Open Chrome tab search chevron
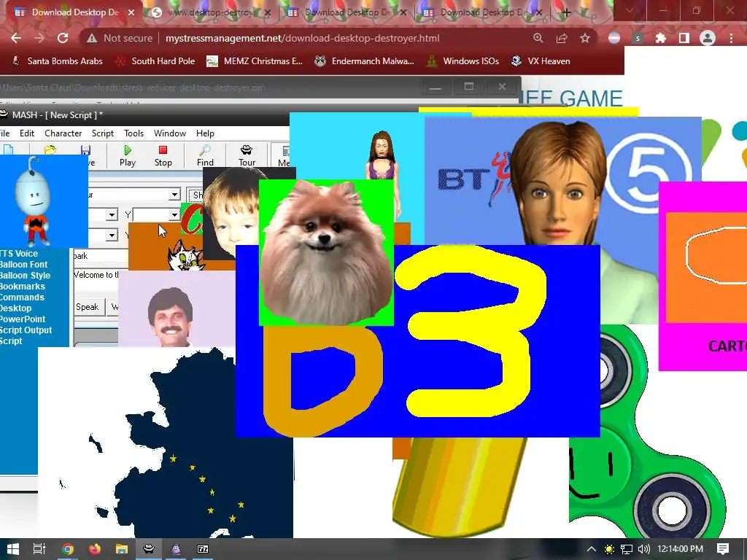 (629, 10)
